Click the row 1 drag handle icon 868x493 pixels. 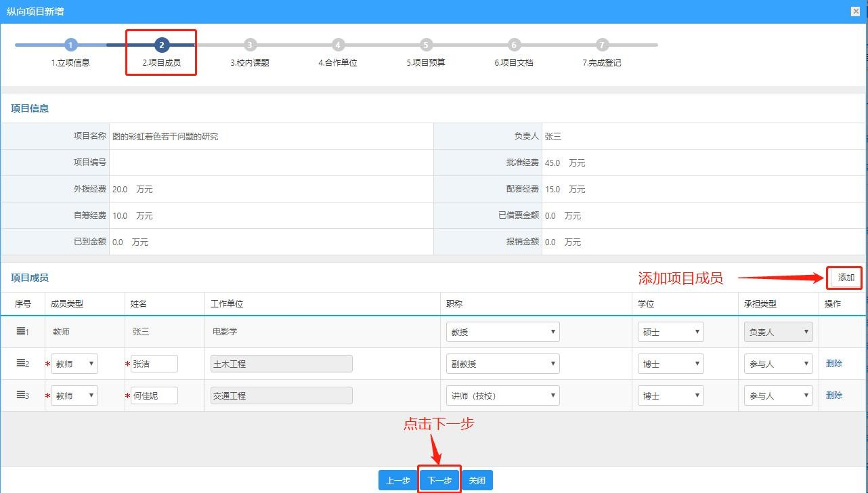(21, 331)
